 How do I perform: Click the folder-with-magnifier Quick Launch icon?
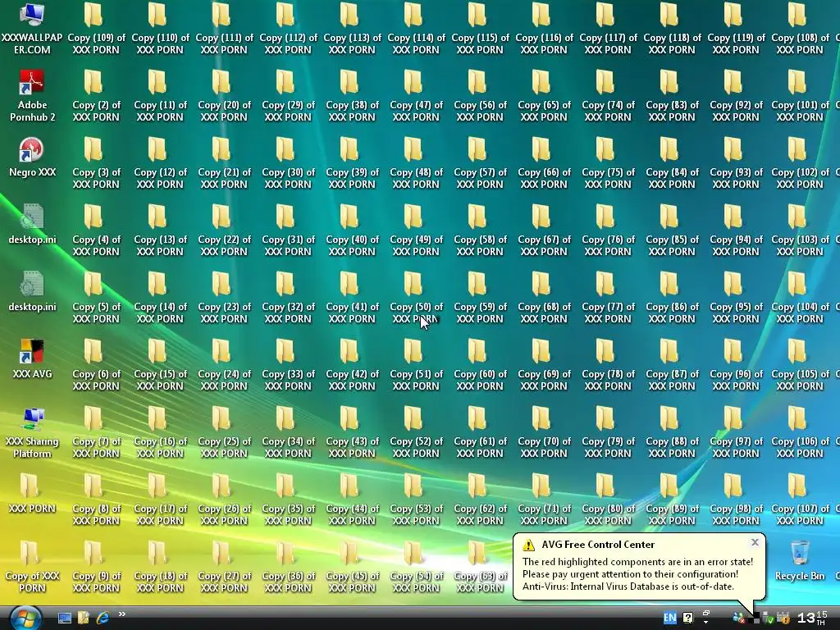[x=83, y=619]
